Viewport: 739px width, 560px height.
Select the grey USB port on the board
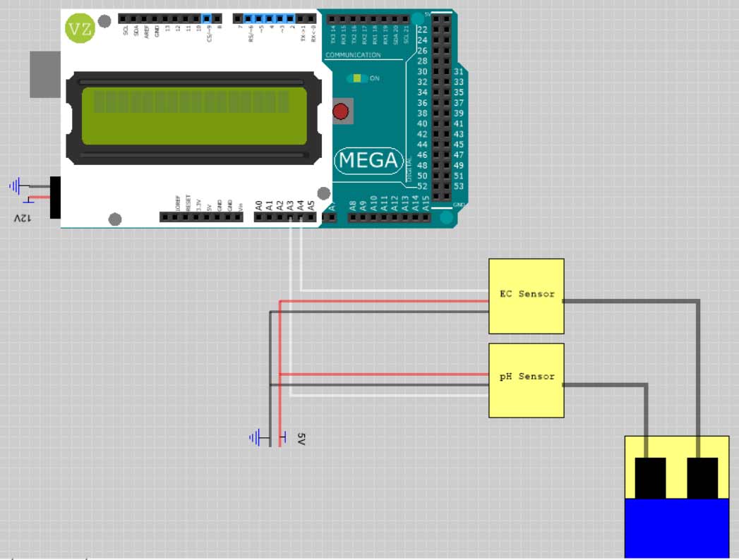point(45,75)
